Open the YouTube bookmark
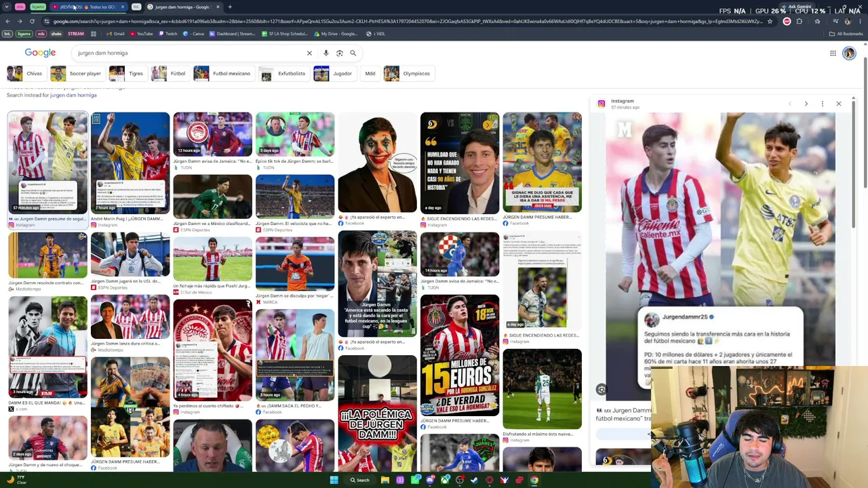The width and height of the screenshot is (868, 488). point(142,34)
